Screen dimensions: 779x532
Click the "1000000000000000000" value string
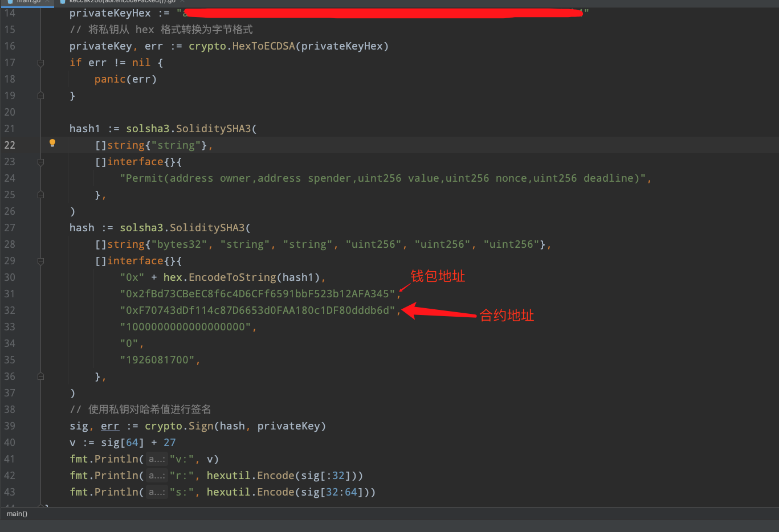(x=185, y=327)
